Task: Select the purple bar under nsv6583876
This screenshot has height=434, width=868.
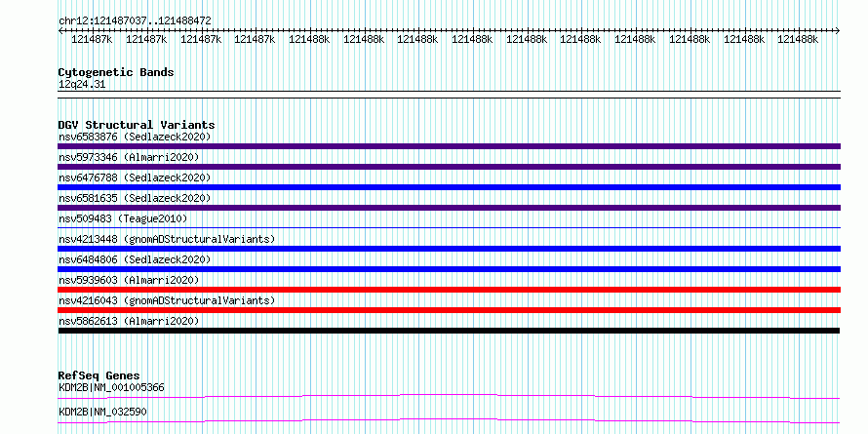Action: pos(449,146)
